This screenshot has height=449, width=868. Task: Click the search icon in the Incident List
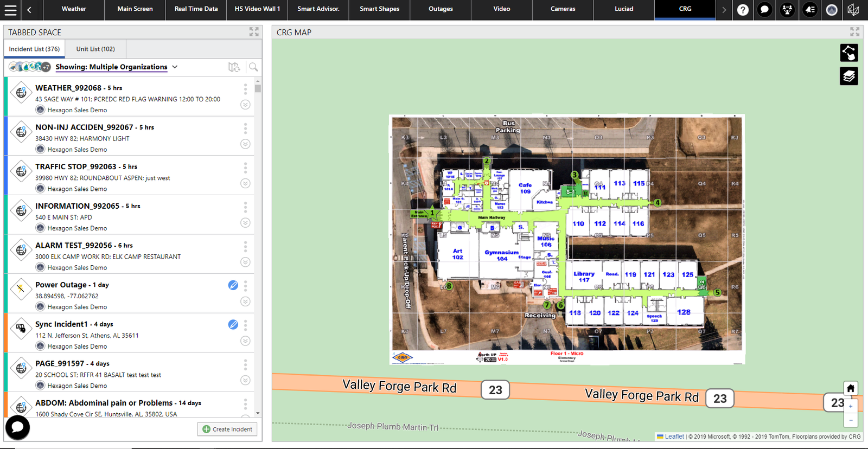click(x=253, y=67)
